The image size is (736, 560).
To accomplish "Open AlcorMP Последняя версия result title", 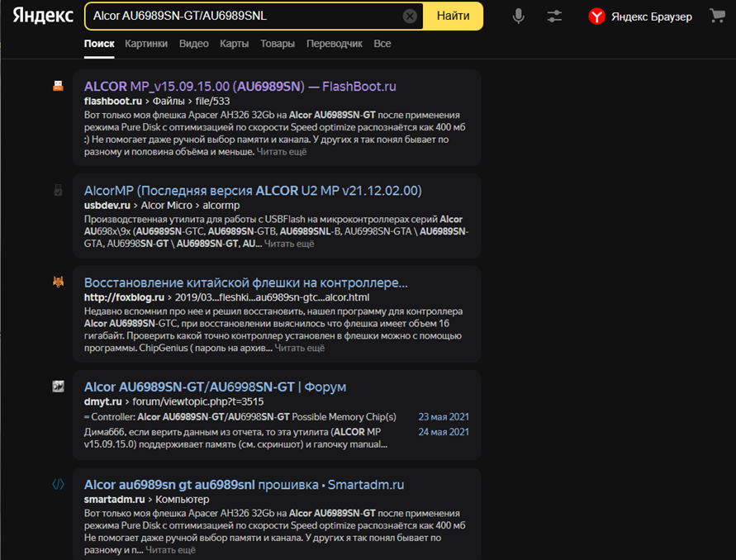I will [253, 191].
